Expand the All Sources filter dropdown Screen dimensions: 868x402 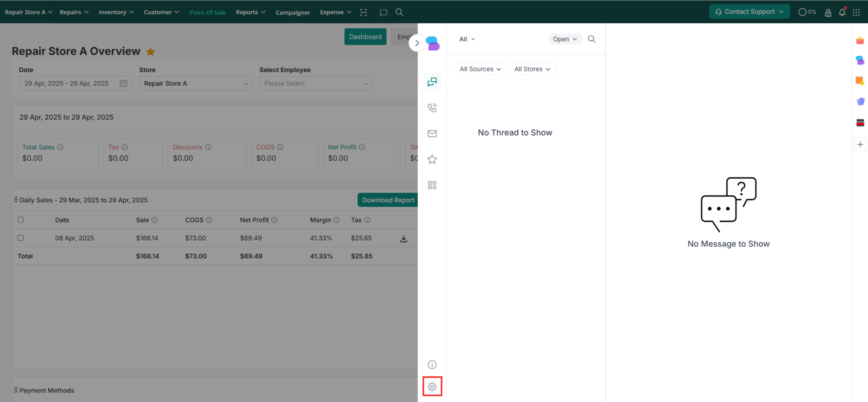(480, 69)
